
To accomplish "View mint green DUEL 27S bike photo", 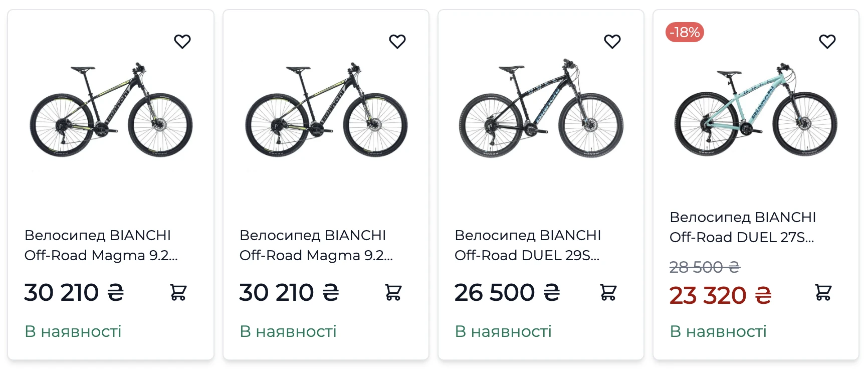I will (756, 109).
